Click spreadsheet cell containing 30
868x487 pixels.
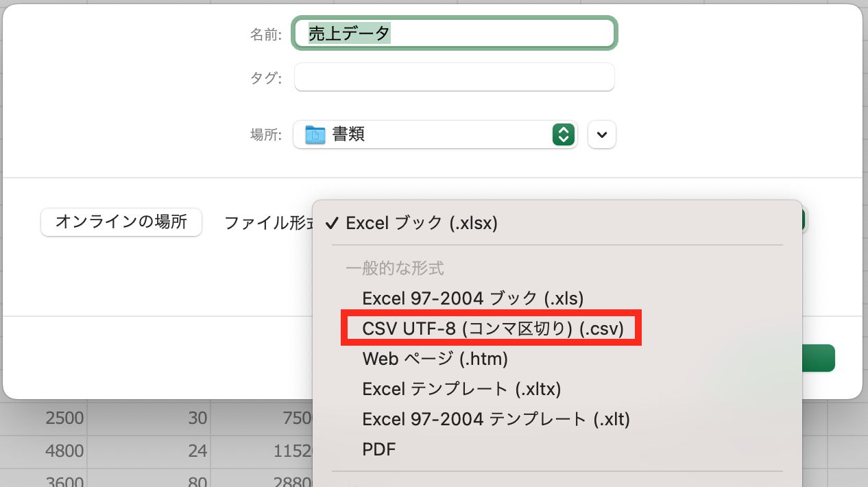[149, 418]
